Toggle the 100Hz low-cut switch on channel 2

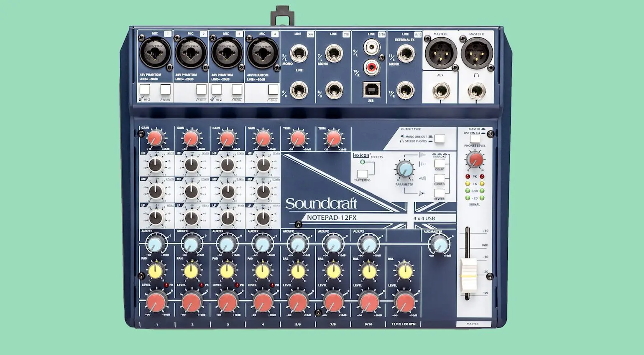click(201, 89)
